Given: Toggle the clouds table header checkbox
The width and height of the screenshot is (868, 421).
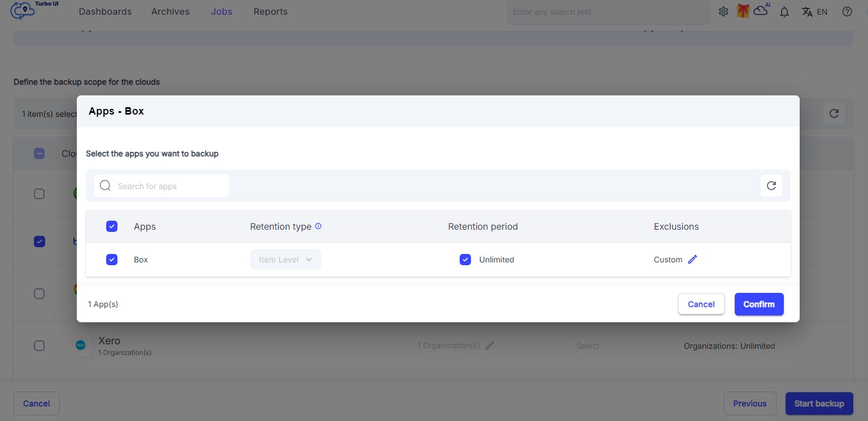Looking at the screenshot, I should click(x=39, y=154).
